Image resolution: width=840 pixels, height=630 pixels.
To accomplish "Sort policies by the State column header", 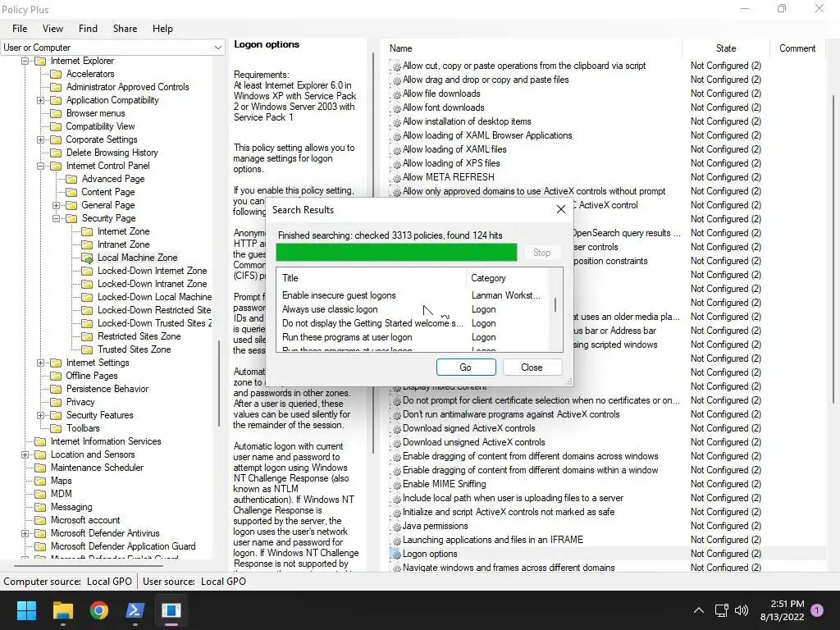I will click(x=726, y=48).
